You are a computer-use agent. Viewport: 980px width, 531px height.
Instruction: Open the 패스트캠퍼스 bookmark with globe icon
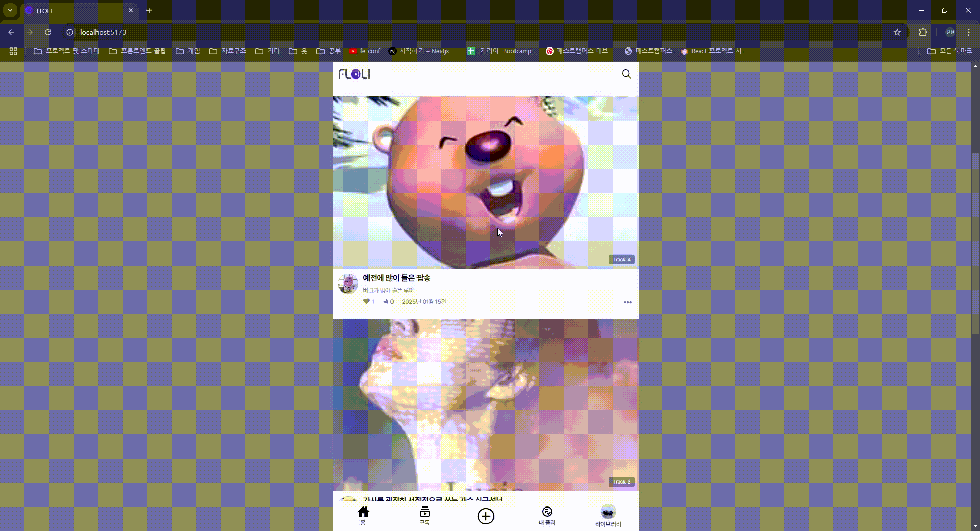(649, 51)
